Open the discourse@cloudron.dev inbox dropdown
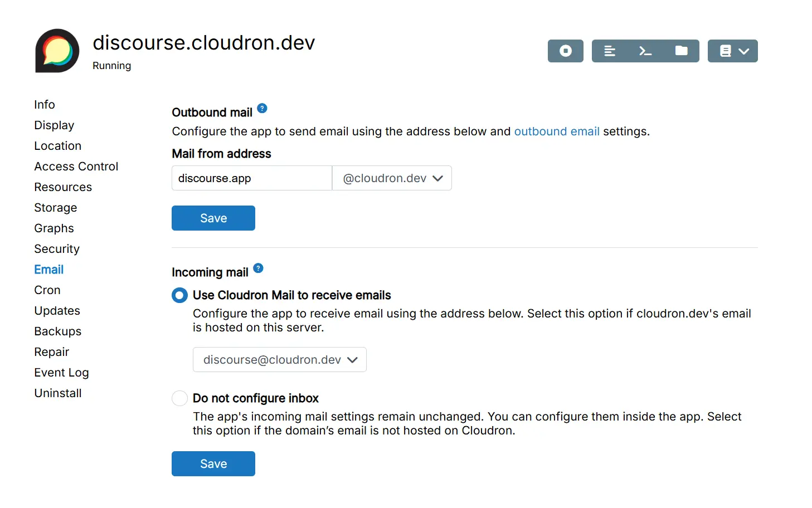Image resolution: width=812 pixels, height=508 pixels. tap(280, 360)
